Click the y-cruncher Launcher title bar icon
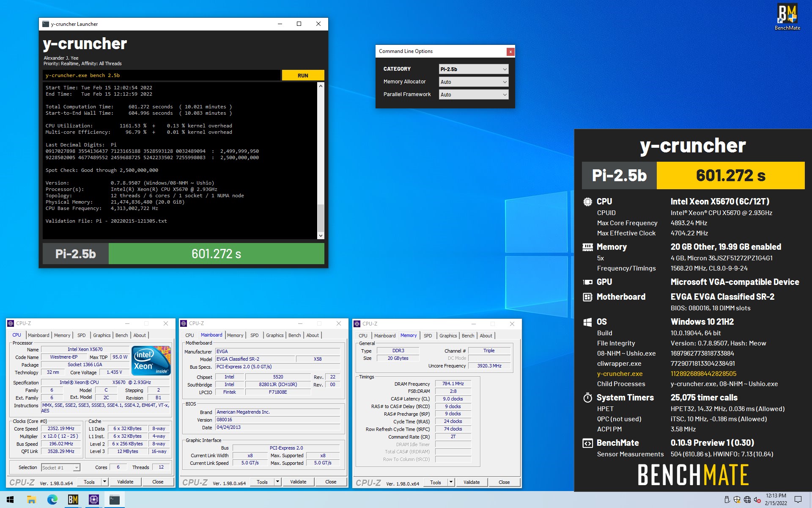This screenshot has height=508, width=812. (x=46, y=24)
